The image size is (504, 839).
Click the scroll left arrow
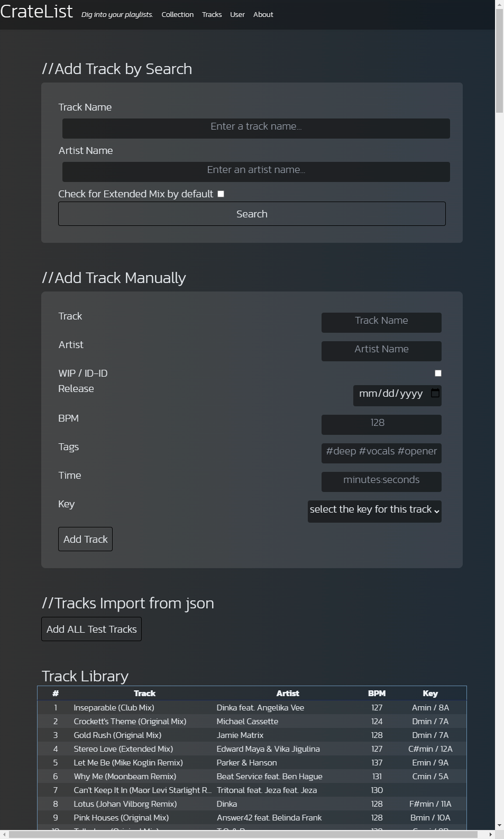(x=4, y=834)
